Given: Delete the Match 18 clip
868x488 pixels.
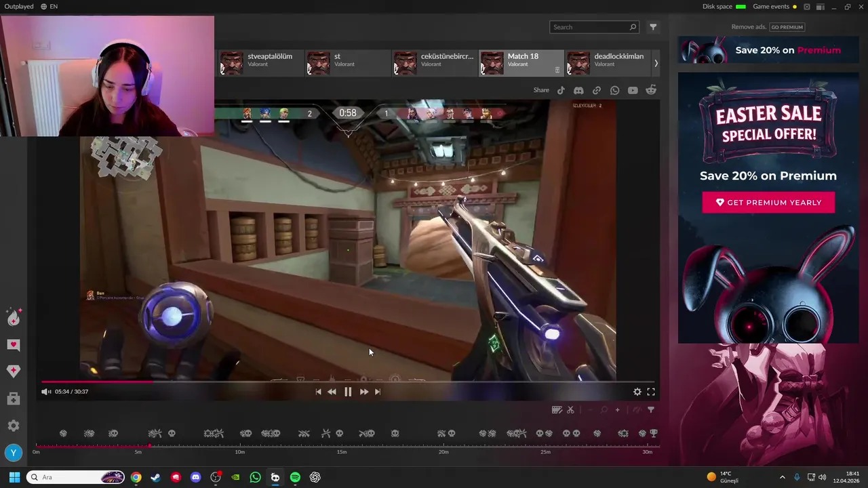Looking at the screenshot, I should click(x=557, y=70).
